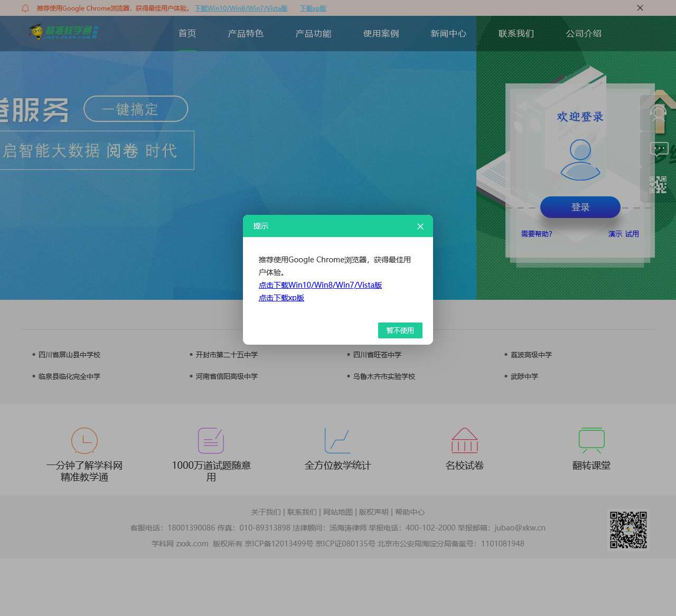The height and width of the screenshot is (616, 676).
Task: Open the 网站地图 footer link
Action: [x=338, y=512]
